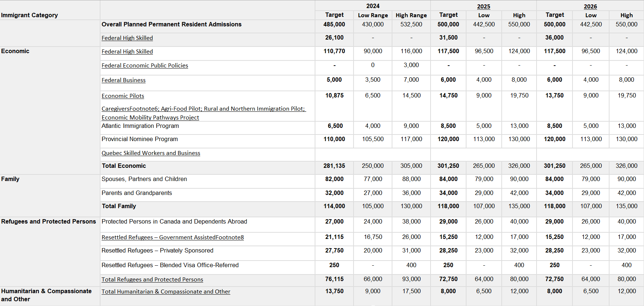The width and height of the screenshot is (644, 306).
Task: Open Quebec Skilled Workers and Business link
Action: pos(151,153)
